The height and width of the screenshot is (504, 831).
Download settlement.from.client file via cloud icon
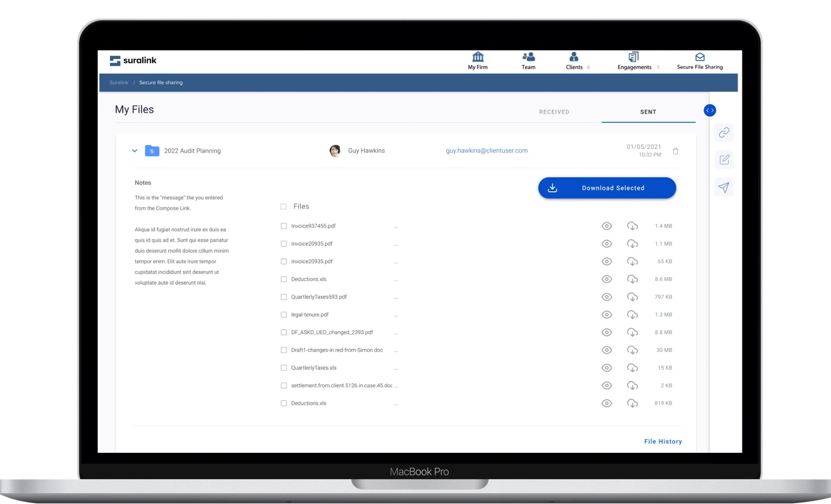[632, 385]
